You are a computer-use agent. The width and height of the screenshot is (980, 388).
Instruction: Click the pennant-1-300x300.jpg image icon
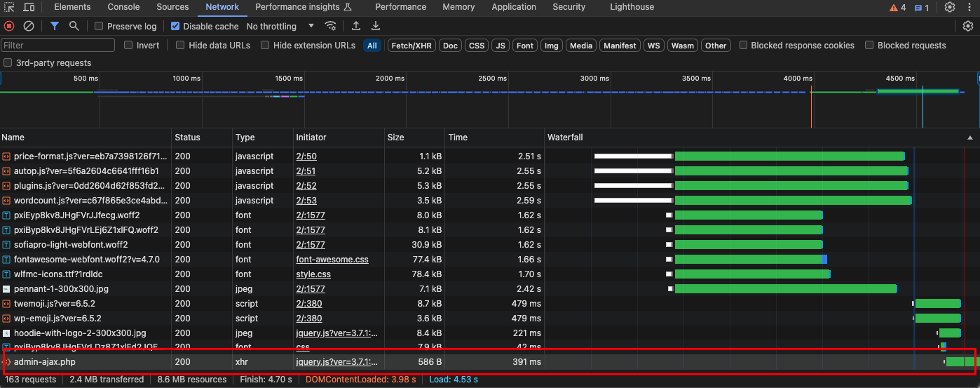point(6,289)
